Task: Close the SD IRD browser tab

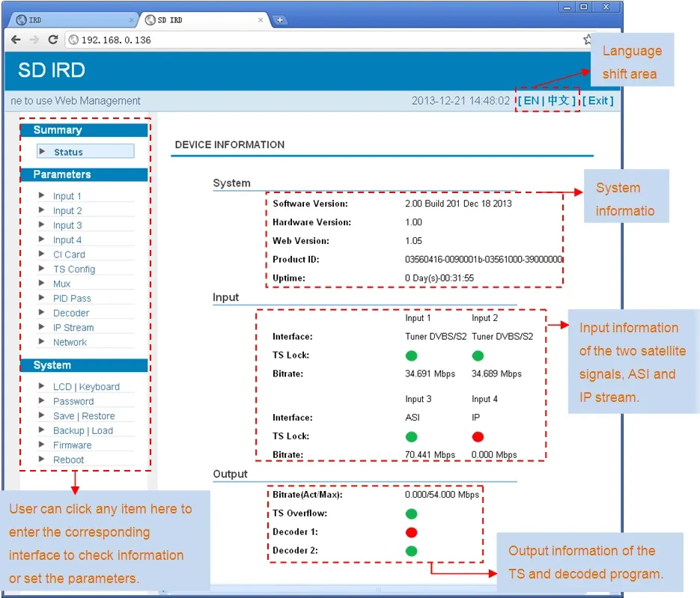Action: 261,20
